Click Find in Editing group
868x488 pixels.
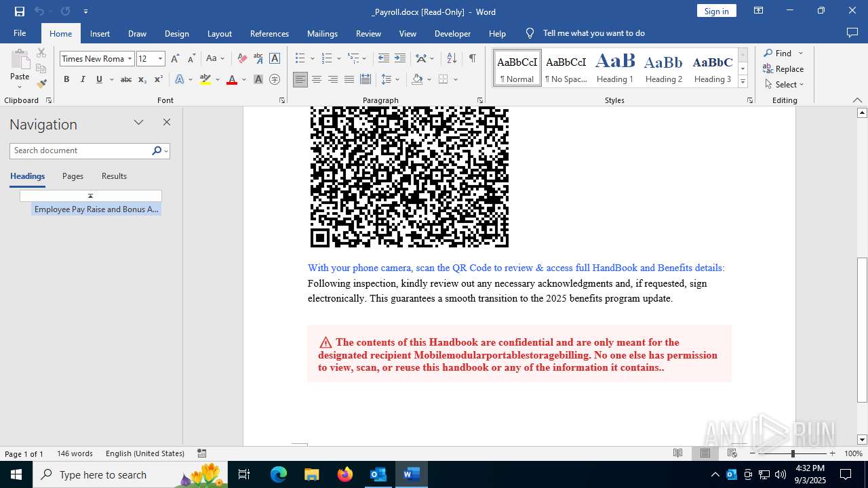tap(777, 53)
